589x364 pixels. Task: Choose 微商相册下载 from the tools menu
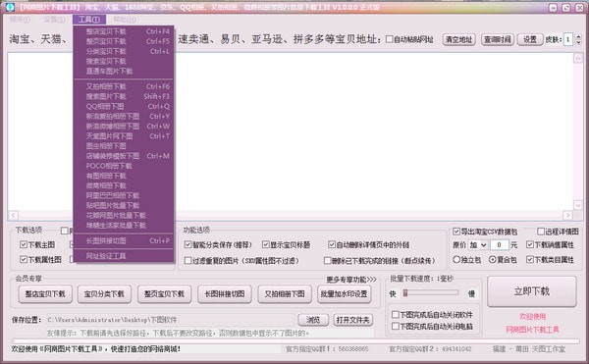pos(124,185)
